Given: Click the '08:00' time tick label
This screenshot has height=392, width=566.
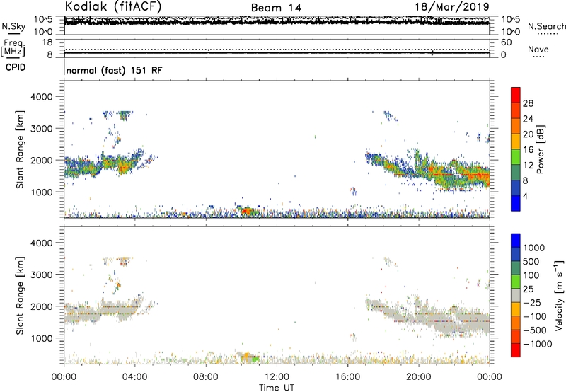Looking at the screenshot, I should click(206, 377).
